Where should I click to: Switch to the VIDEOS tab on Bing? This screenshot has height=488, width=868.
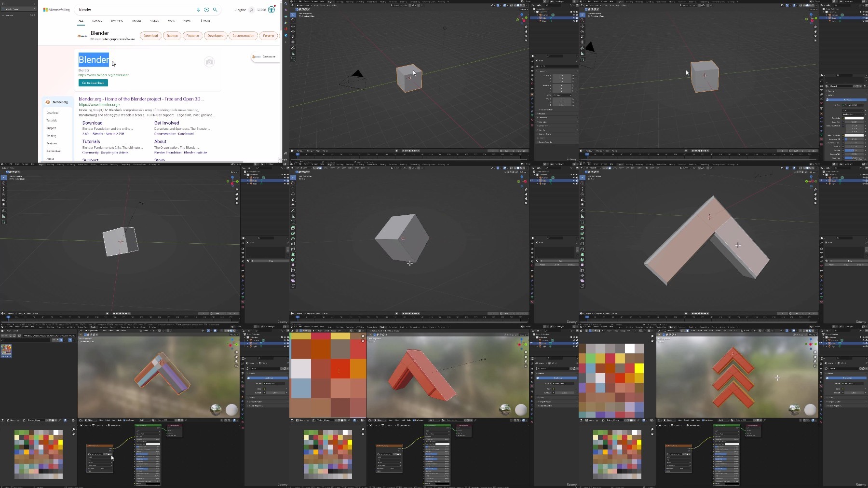[x=154, y=21]
